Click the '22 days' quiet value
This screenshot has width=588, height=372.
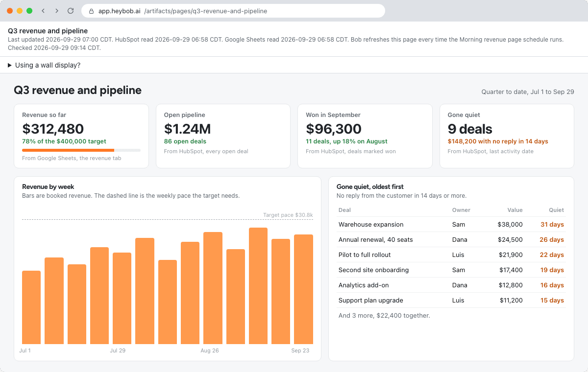pyautogui.click(x=552, y=255)
